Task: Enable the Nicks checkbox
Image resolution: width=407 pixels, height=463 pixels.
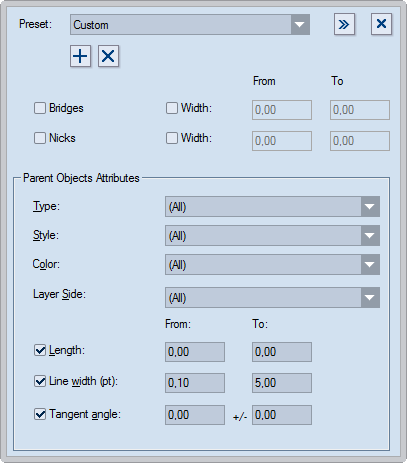Action: point(40,138)
